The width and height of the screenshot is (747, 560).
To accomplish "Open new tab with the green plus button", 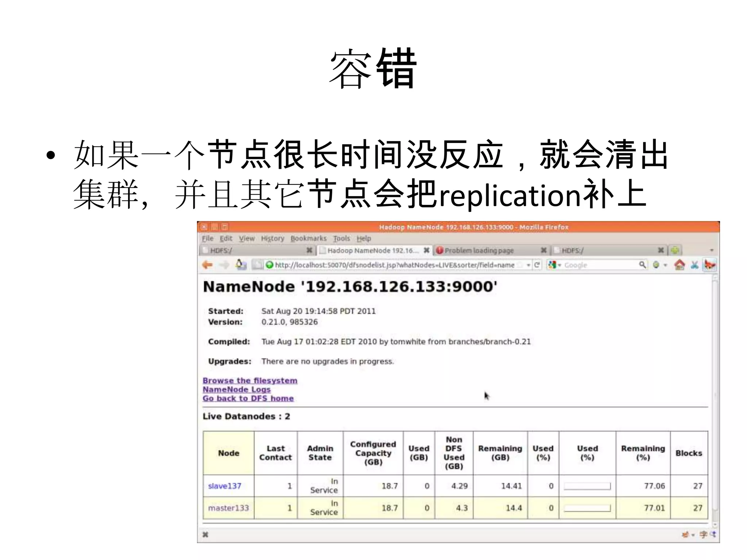I will pos(675,250).
